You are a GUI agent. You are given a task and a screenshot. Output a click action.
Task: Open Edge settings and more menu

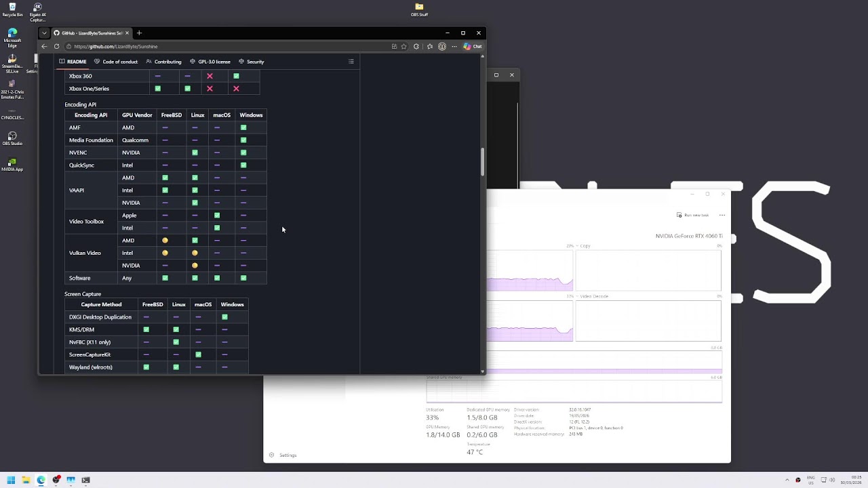pos(454,46)
